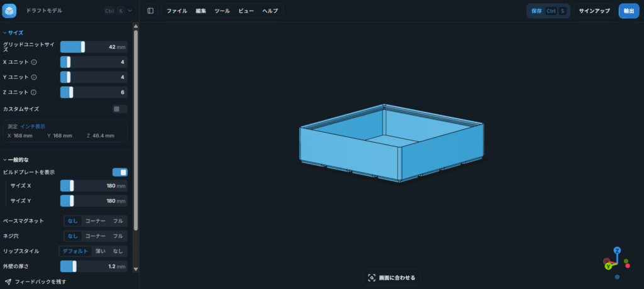Click the サイズ X slider handle

(x=72, y=185)
